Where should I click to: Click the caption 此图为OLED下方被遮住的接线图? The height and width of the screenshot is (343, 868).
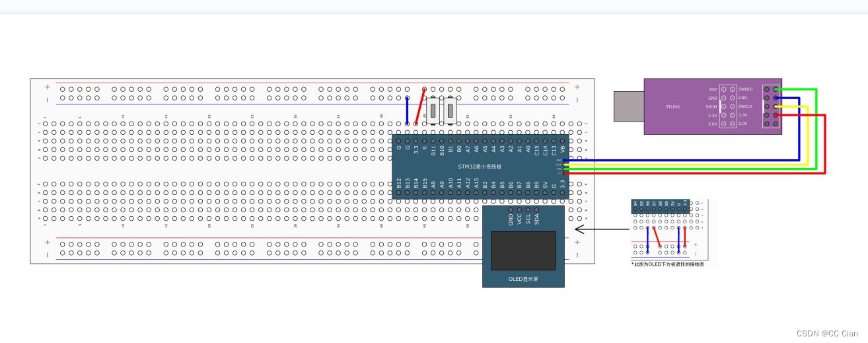tap(668, 264)
